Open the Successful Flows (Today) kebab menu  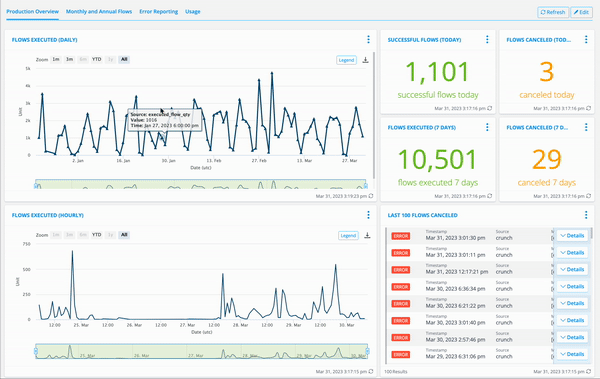pos(487,39)
